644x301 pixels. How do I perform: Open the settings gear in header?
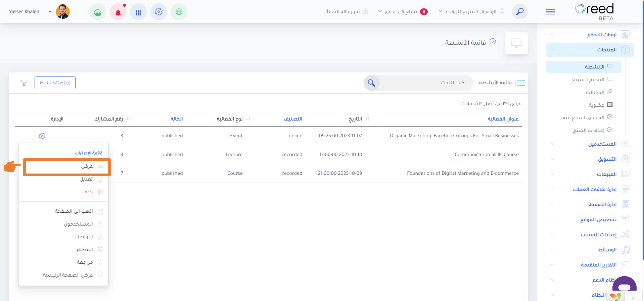159,12
